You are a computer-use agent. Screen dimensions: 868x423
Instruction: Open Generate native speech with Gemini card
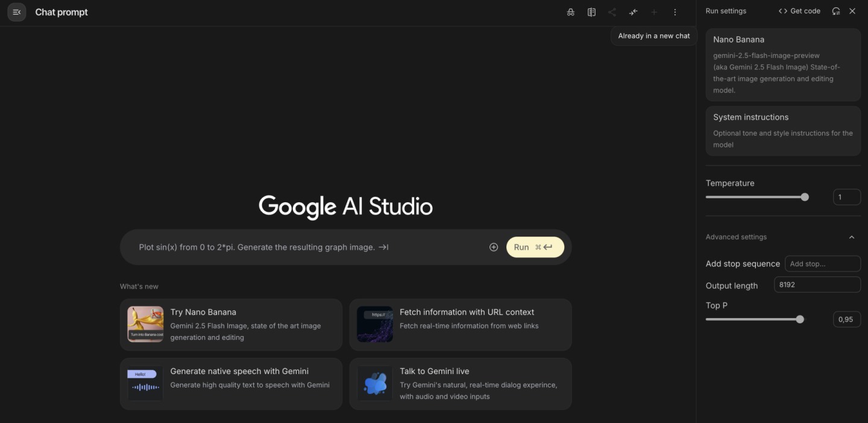pos(231,384)
